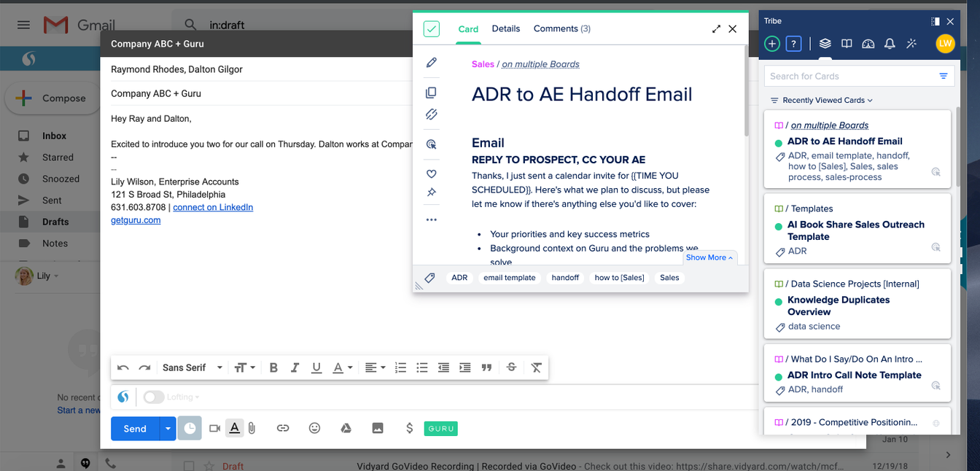The width and height of the screenshot is (980, 471).
Task: Open the text size dropdown
Action: [245, 367]
